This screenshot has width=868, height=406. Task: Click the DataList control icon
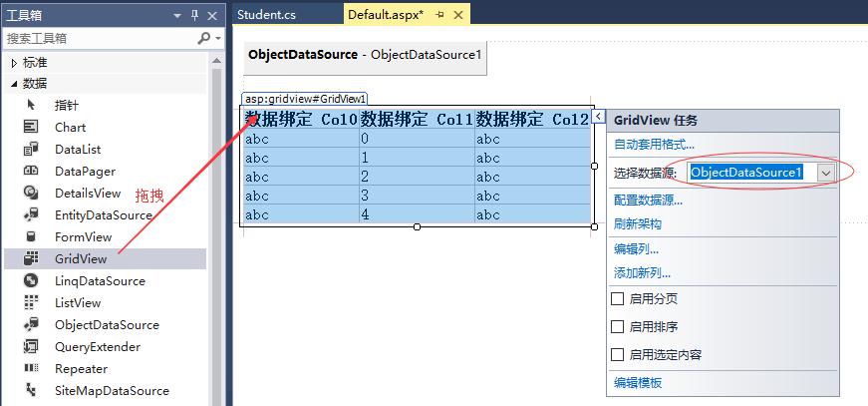pyautogui.click(x=32, y=150)
